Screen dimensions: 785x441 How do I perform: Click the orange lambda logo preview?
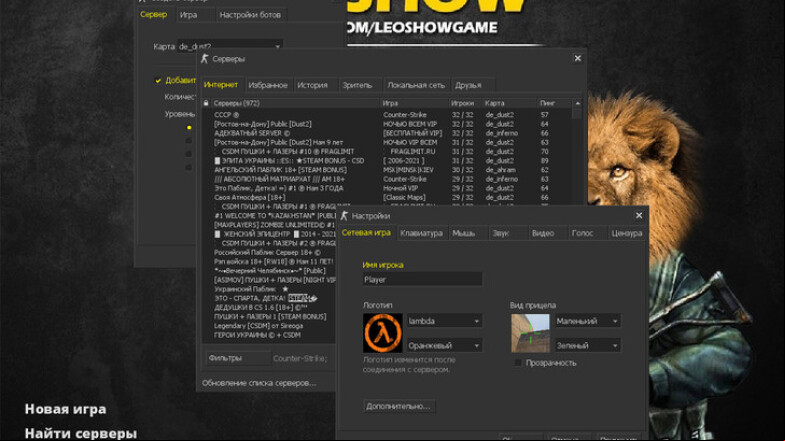(382, 333)
